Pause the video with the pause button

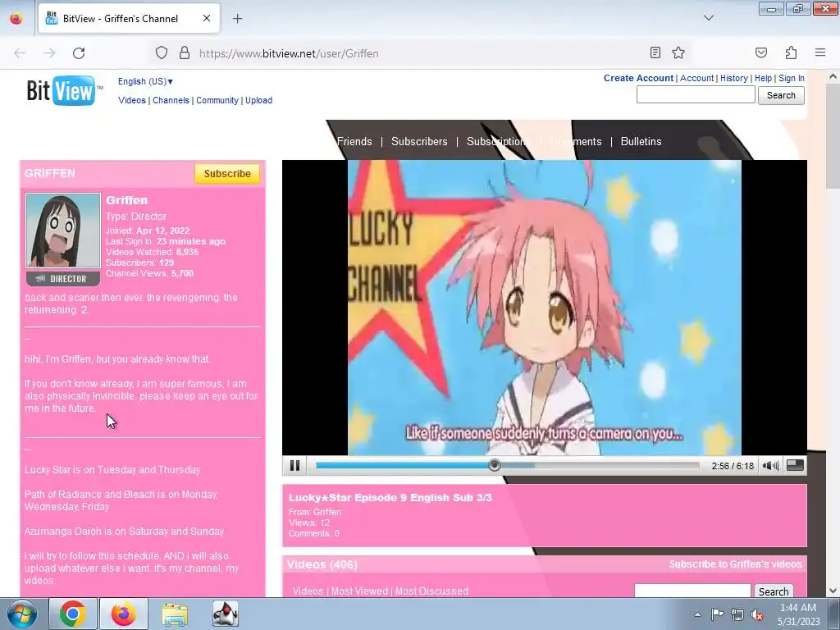point(294,466)
